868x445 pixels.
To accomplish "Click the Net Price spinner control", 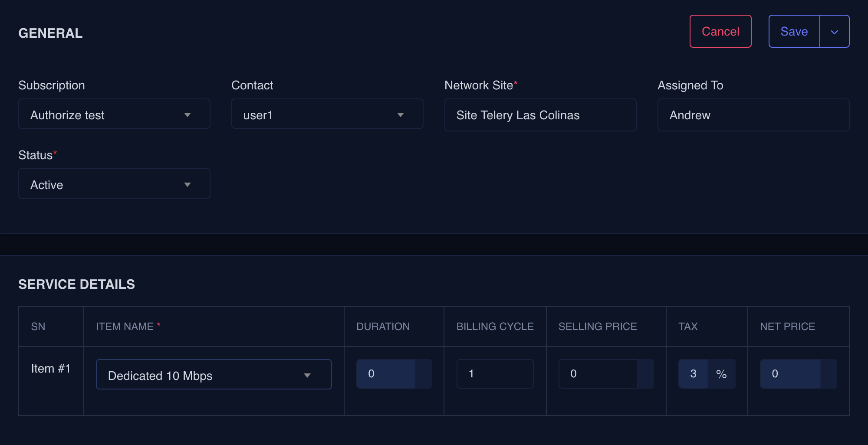I will 829,374.
